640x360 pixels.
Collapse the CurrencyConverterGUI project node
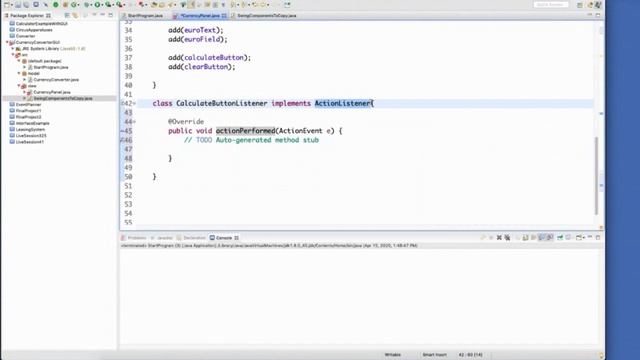click(7, 42)
